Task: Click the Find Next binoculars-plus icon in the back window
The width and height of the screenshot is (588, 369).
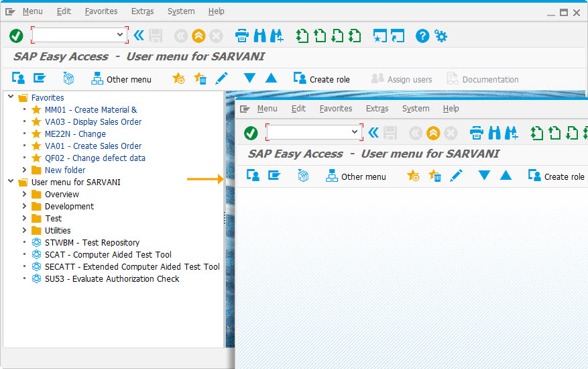Action: coord(277,36)
